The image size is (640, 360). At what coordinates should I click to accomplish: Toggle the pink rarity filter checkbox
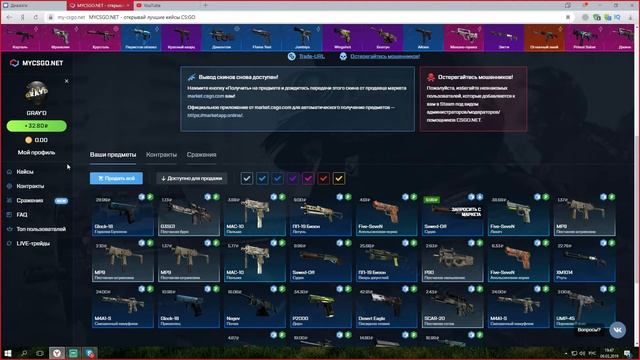(308, 178)
